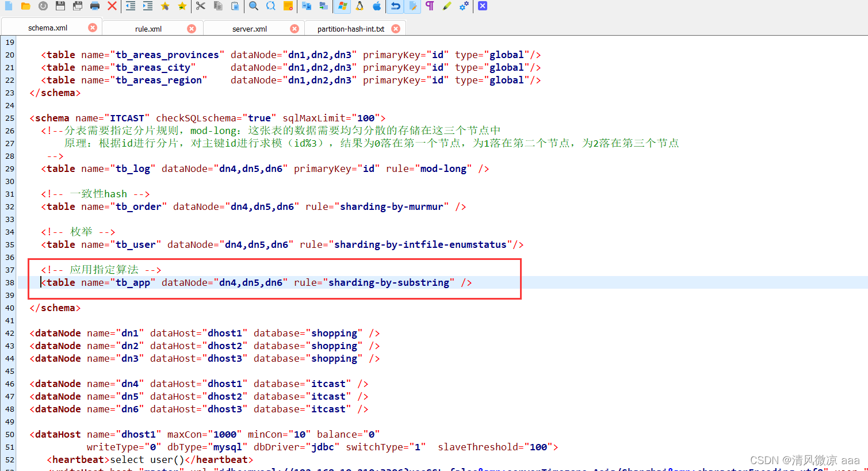
Task: Click the green highlighter icon in the toolbar
Action: coord(447,6)
